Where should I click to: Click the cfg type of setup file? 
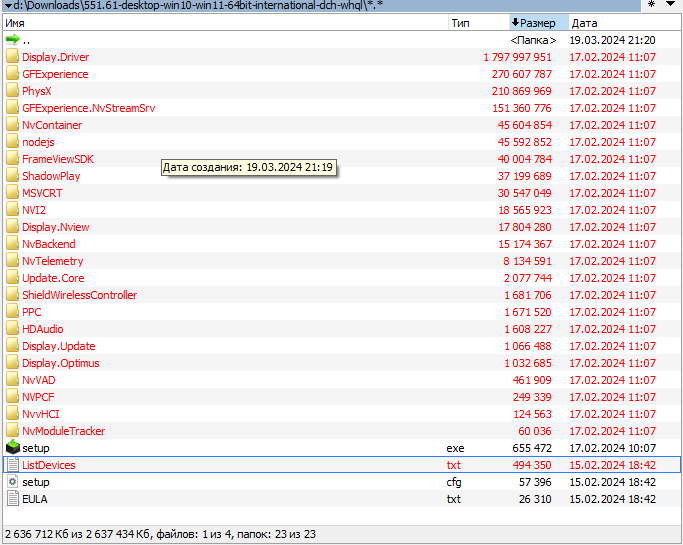pyautogui.click(x=454, y=482)
